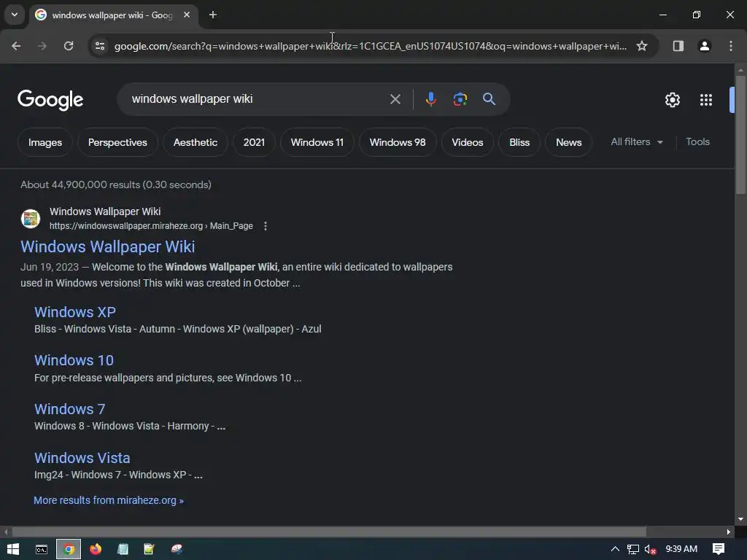Select the 2021 filter chip
The image size is (747, 560).
pyautogui.click(x=254, y=142)
